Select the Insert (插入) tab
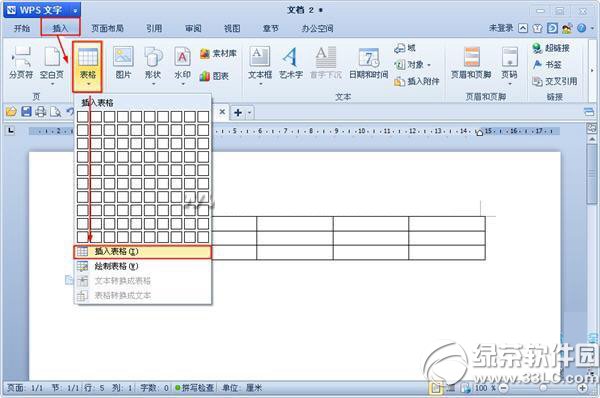This screenshot has height=398, width=600. (60, 28)
